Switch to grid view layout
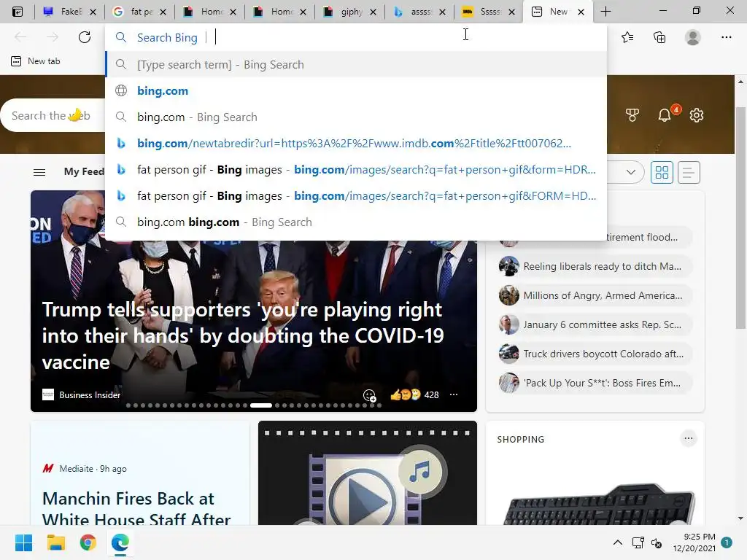747x560 pixels. tap(662, 172)
